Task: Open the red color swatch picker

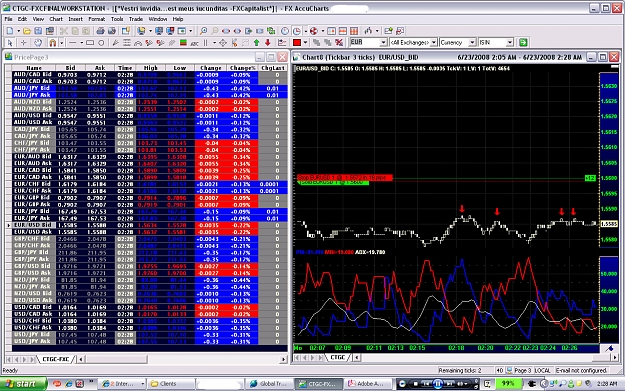Action: 297,42
